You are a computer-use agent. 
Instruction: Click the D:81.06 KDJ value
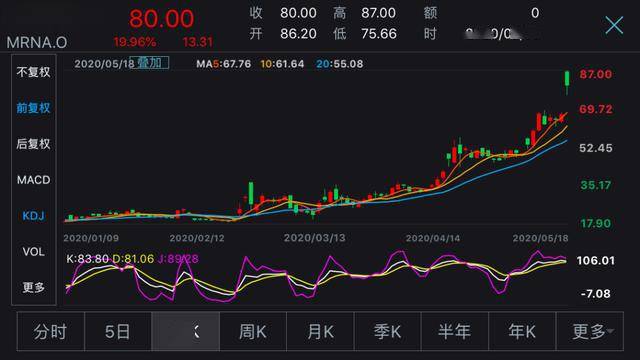[x=133, y=259]
